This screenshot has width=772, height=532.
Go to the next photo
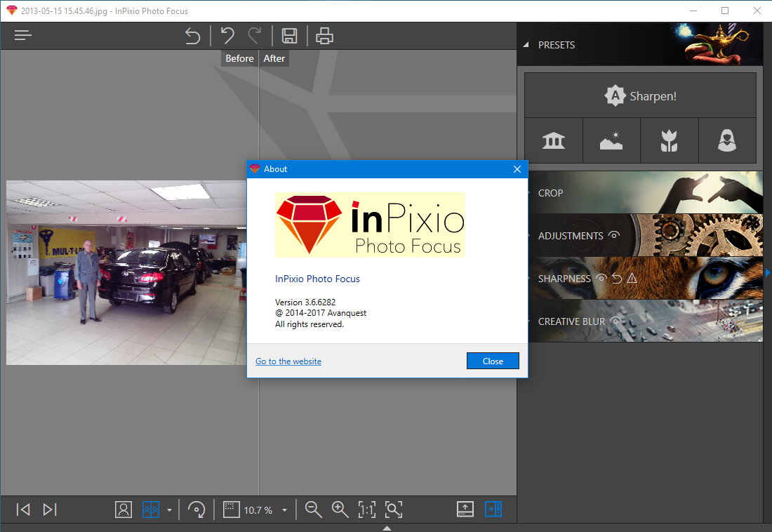(50, 510)
